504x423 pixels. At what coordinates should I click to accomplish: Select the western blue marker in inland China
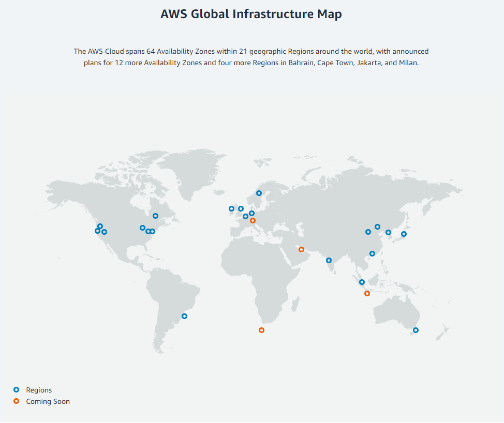(368, 232)
